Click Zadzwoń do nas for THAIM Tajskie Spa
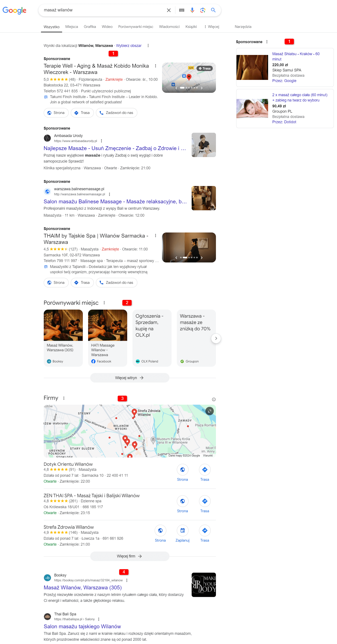 coord(116,283)
